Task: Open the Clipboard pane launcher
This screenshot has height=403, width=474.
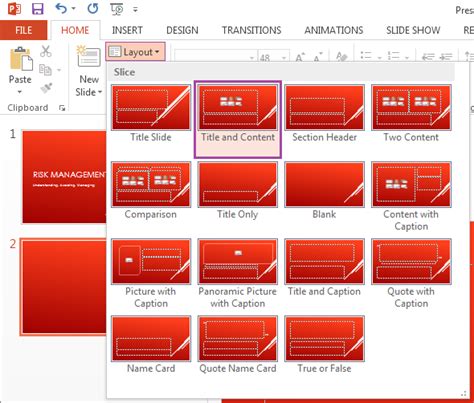Action: (x=62, y=108)
